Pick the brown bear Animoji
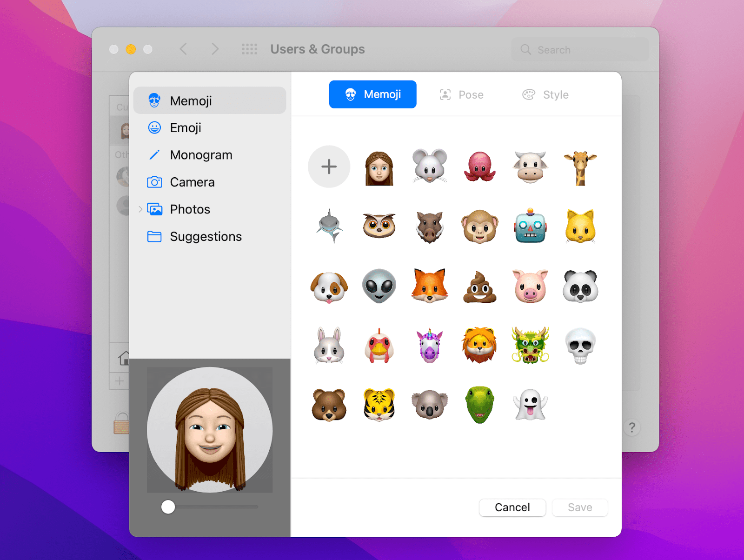Viewport: 744px width, 560px height. 329,405
